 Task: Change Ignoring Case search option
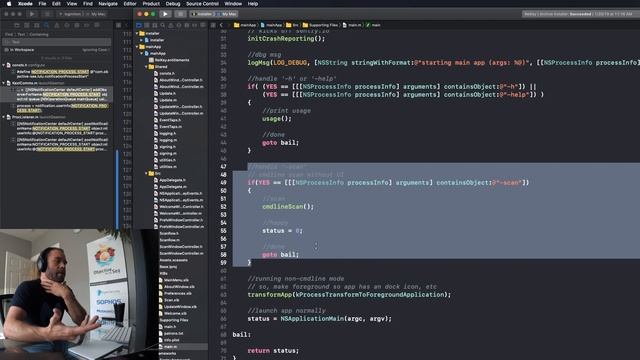coord(96,50)
